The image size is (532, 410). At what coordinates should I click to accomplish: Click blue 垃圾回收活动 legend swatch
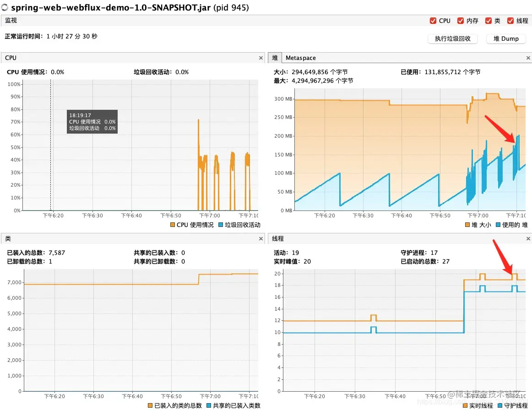221,225
